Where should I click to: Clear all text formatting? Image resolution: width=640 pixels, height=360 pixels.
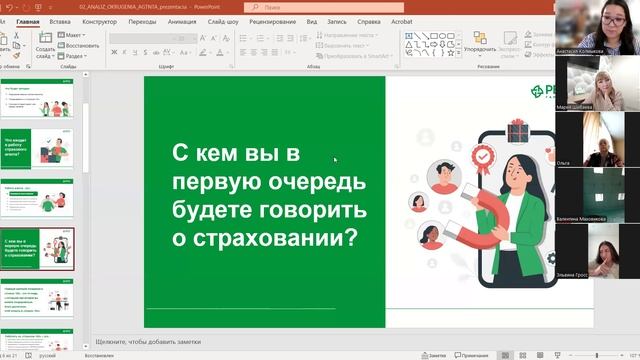(226, 38)
